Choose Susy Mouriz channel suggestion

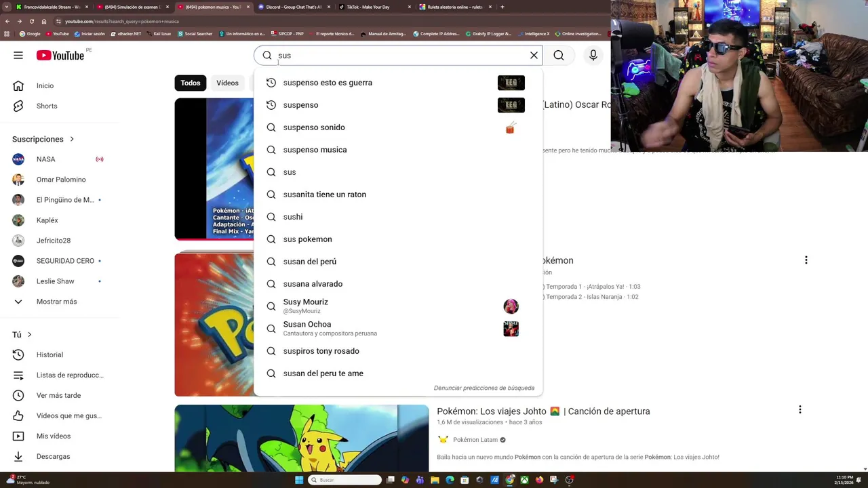pyautogui.click(x=398, y=306)
